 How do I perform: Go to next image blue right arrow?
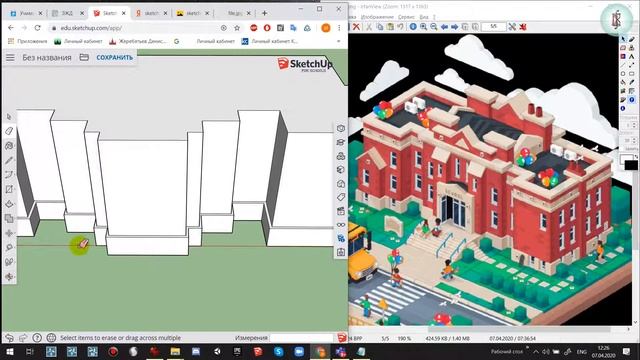tap(454, 27)
